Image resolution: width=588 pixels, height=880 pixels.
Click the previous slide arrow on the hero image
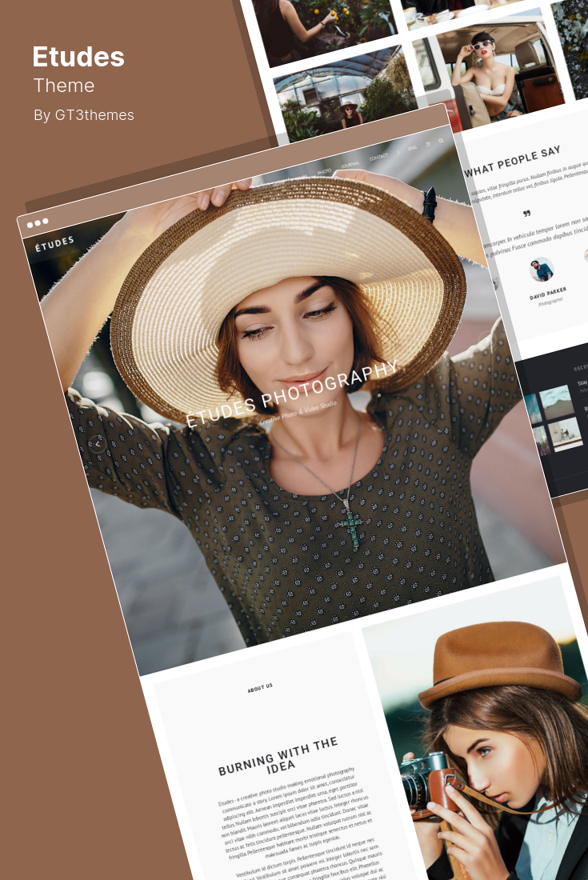click(x=98, y=444)
